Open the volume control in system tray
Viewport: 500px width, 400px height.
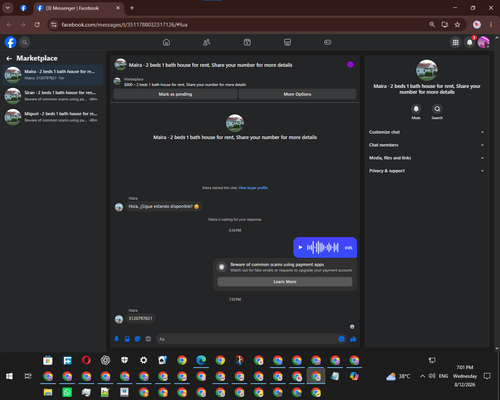pos(432,376)
